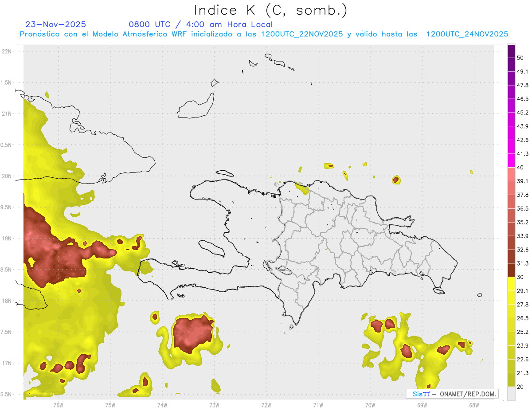
Task: Select the colorbar swatch between 39.1 and 40
Action: pos(511,174)
